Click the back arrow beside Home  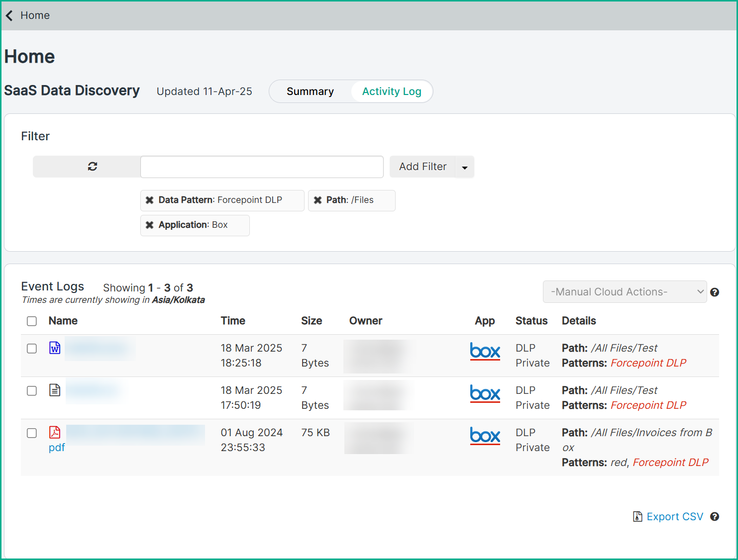coord(9,15)
